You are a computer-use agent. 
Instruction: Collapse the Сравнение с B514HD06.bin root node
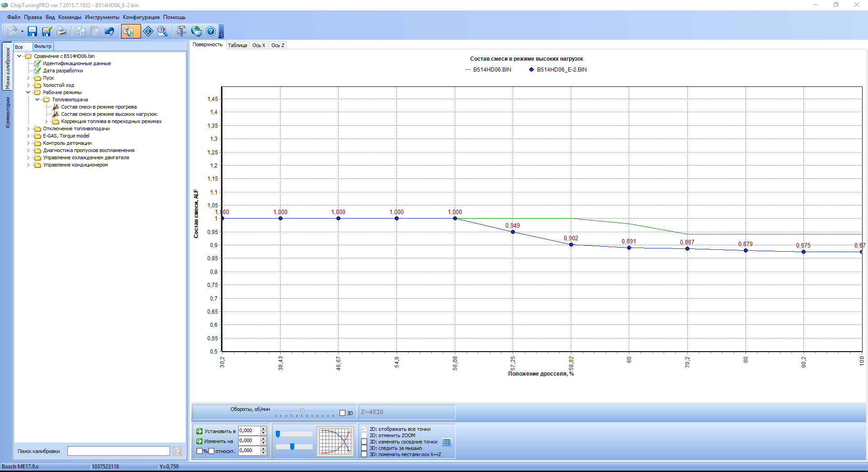[19, 56]
